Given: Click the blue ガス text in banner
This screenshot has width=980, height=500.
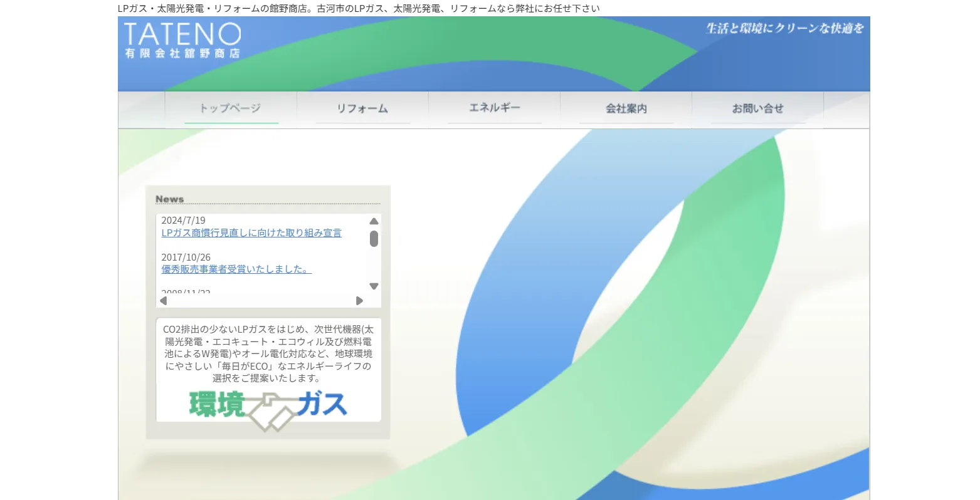Looking at the screenshot, I should click(322, 404).
